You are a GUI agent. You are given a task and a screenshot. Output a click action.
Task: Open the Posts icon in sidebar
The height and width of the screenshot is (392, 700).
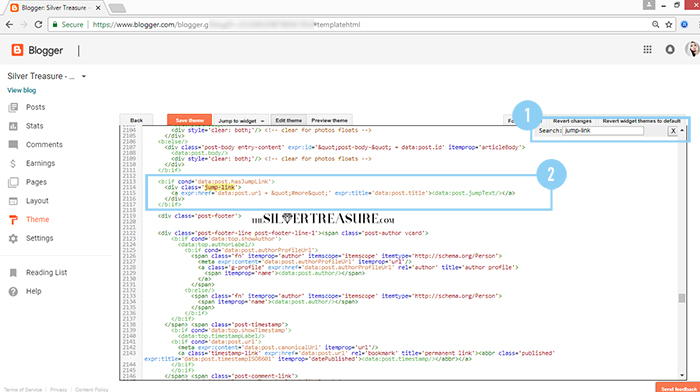click(13, 107)
